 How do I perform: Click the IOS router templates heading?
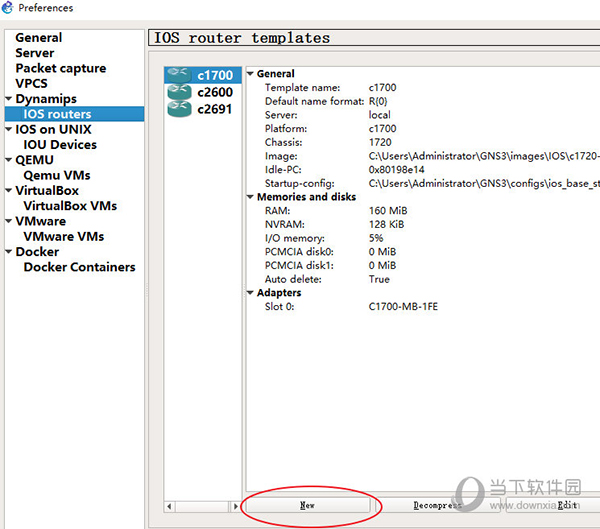coord(242,38)
